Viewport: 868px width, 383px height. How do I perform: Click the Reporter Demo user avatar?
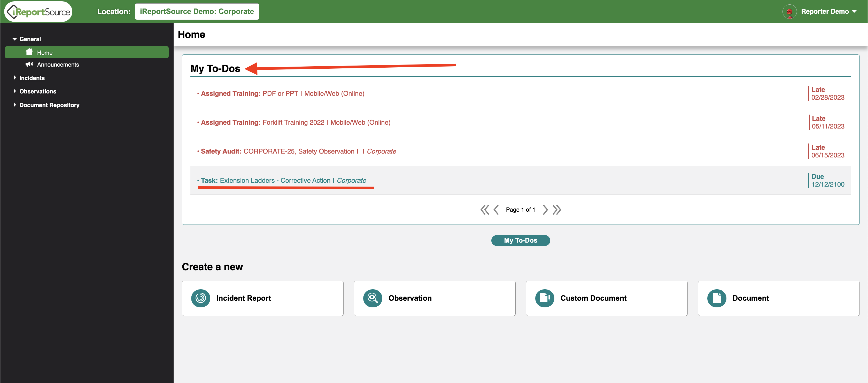789,12
